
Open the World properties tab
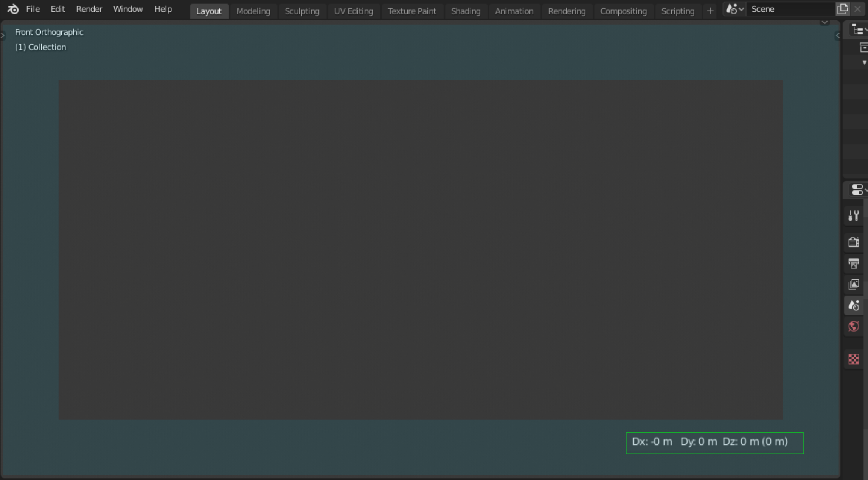point(854,326)
